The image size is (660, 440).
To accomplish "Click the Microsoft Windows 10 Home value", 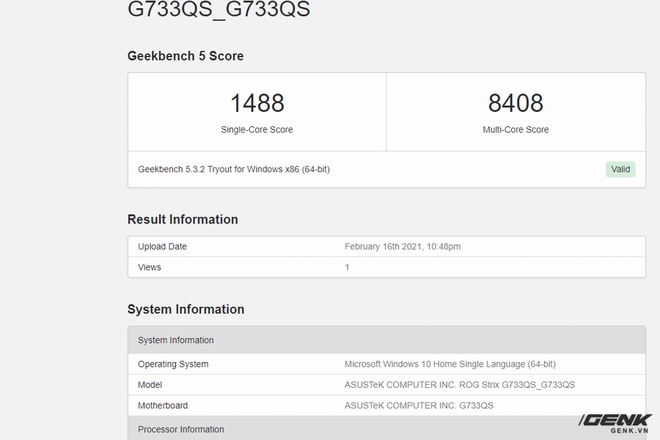I will tap(450, 364).
